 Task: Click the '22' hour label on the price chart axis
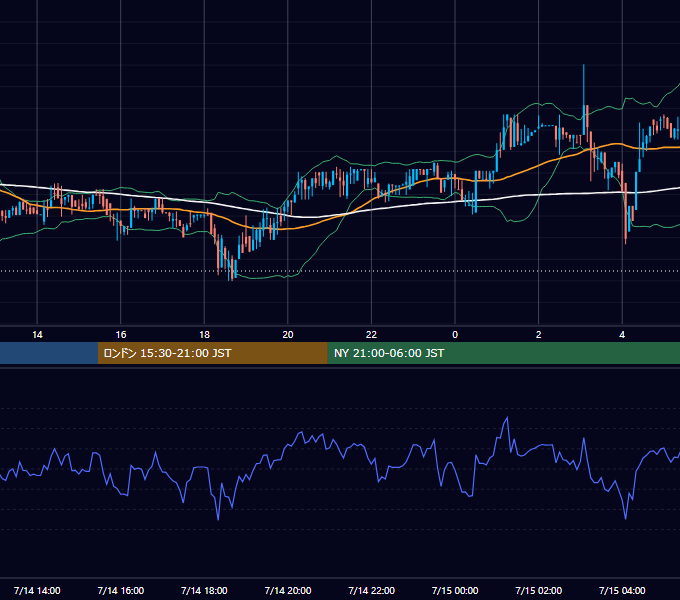click(371, 335)
